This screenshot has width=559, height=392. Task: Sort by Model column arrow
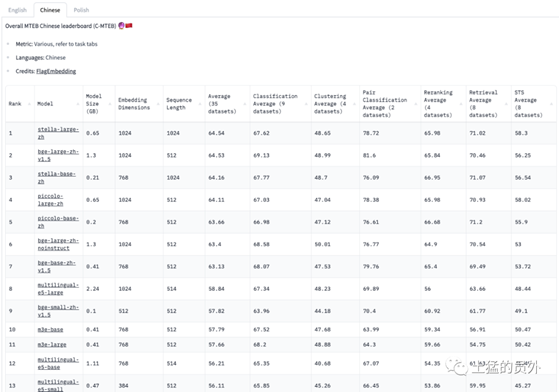click(x=78, y=104)
